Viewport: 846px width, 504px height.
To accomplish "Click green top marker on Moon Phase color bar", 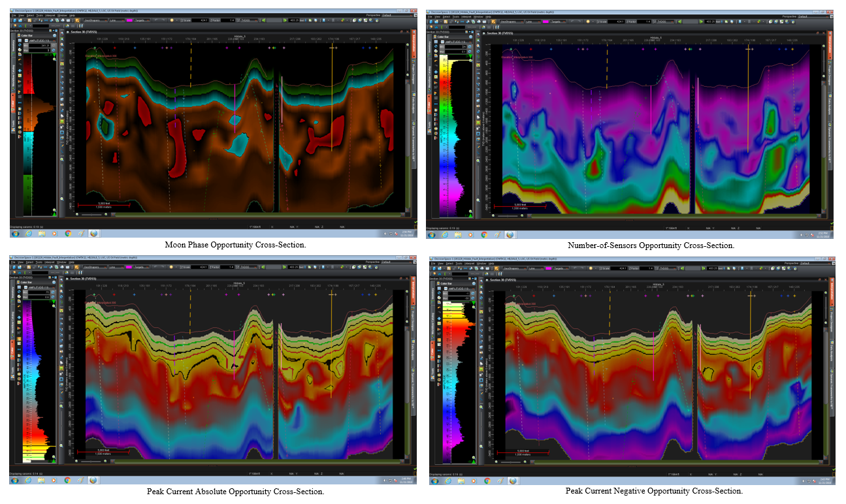I will (54, 55).
